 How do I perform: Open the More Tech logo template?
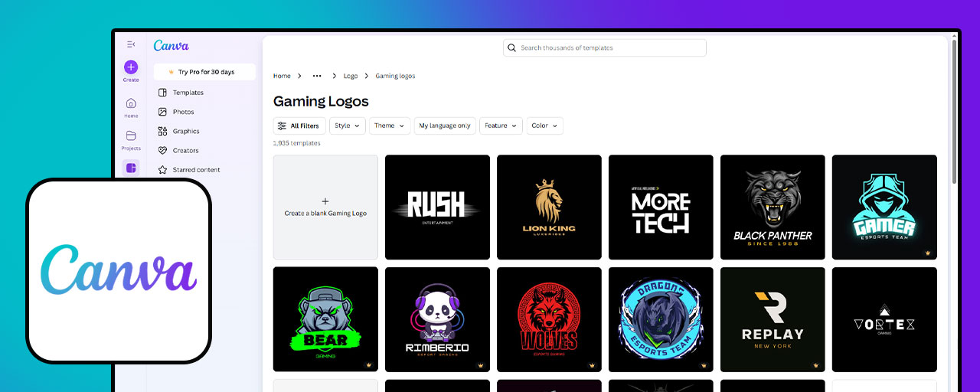point(661,207)
